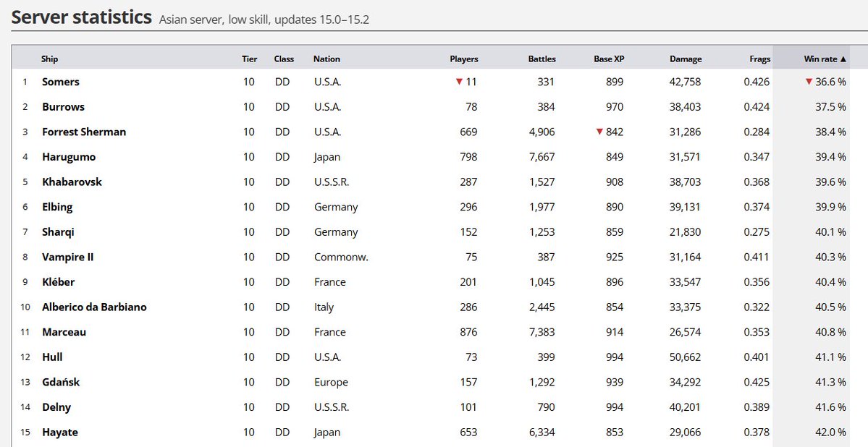The height and width of the screenshot is (447, 868).
Task: Sort by the Frags column header
Action: click(759, 59)
